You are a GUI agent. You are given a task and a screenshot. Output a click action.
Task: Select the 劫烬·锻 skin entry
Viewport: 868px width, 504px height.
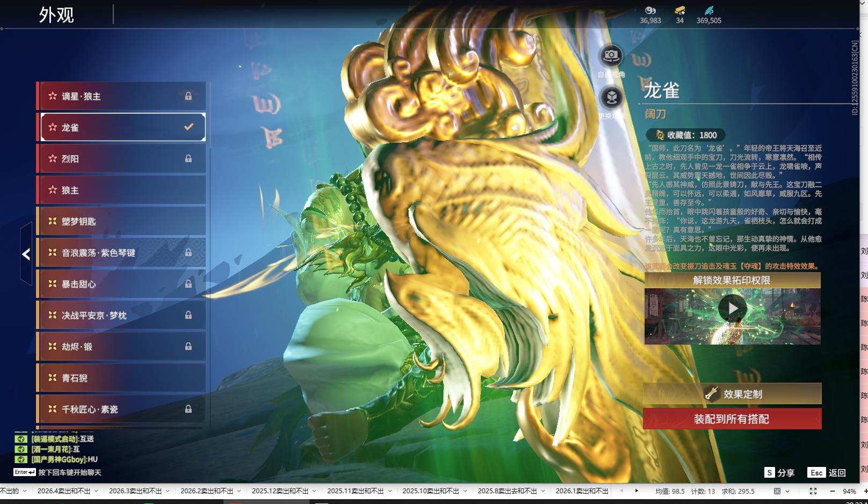121,346
